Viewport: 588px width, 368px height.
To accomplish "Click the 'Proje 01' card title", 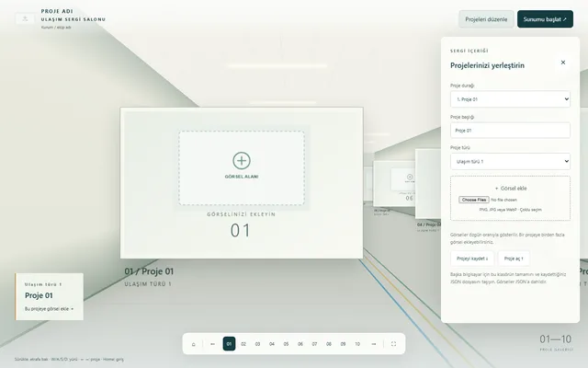I will pyautogui.click(x=39, y=295).
